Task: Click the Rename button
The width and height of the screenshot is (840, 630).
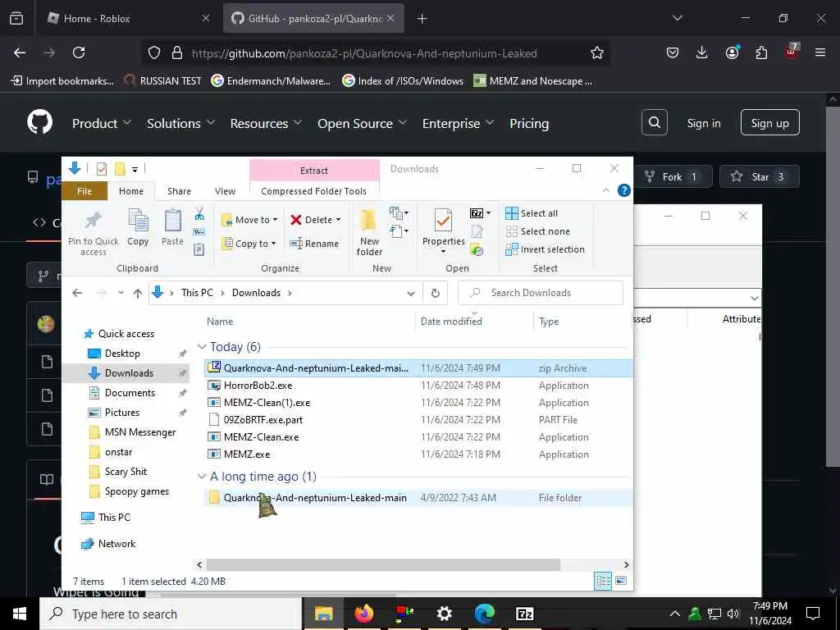Action: [x=314, y=243]
